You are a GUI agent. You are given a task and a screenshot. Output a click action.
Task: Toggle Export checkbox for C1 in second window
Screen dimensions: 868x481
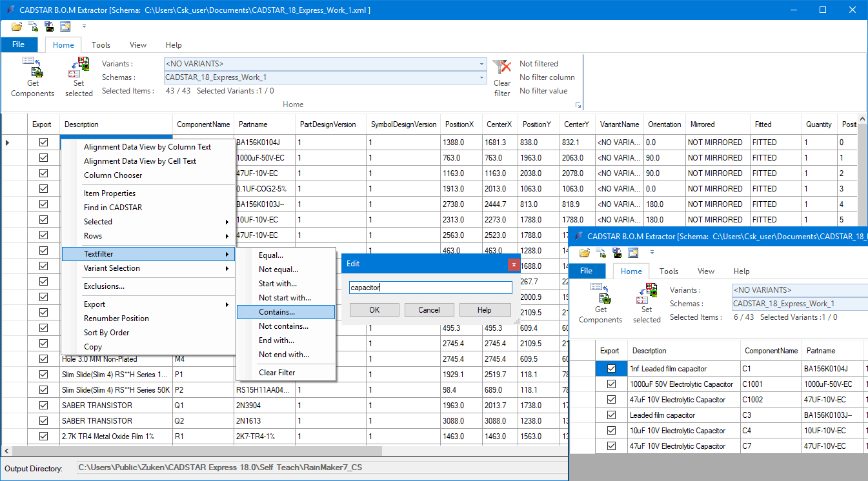coord(612,369)
